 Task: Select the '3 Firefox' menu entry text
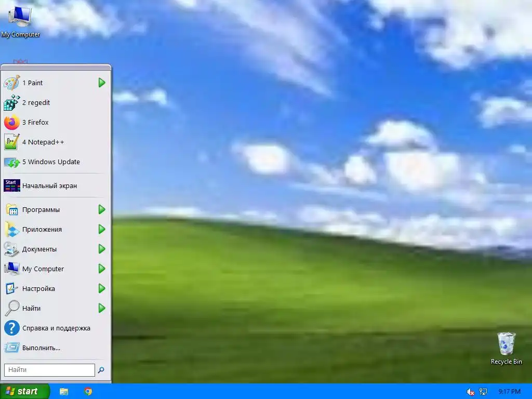click(x=35, y=122)
